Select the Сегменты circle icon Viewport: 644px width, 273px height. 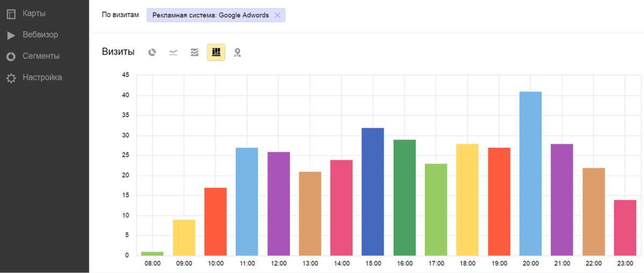coord(11,56)
